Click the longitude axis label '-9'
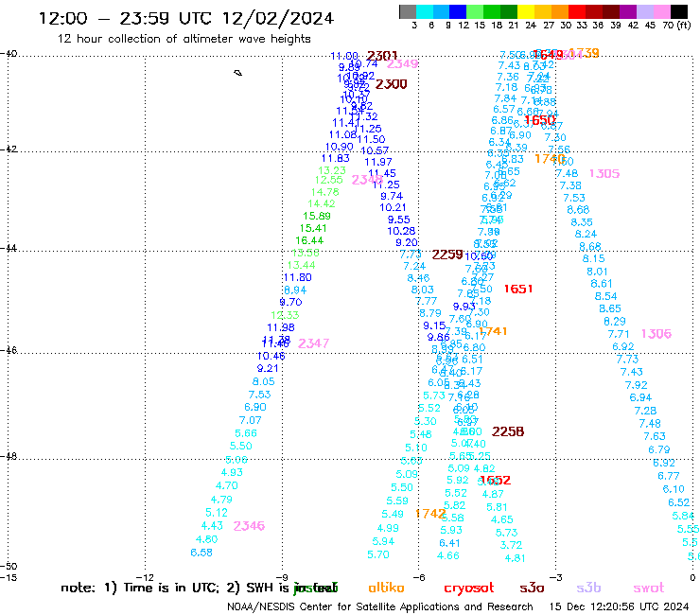This screenshot has width=700, height=615. tap(282, 577)
